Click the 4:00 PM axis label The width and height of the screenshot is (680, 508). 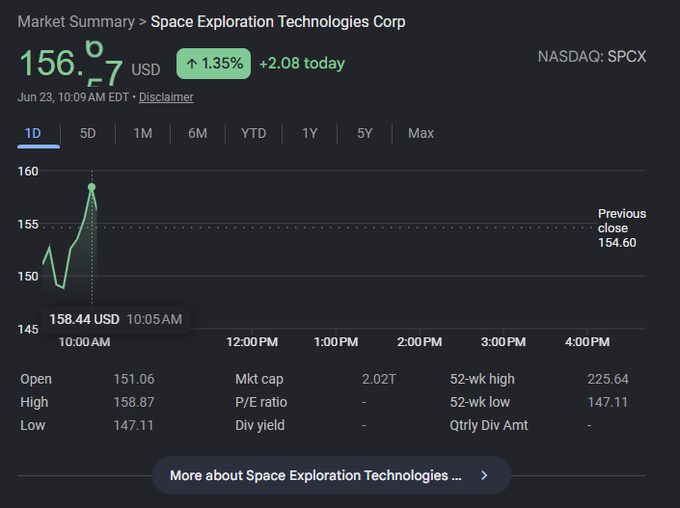pos(587,342)
